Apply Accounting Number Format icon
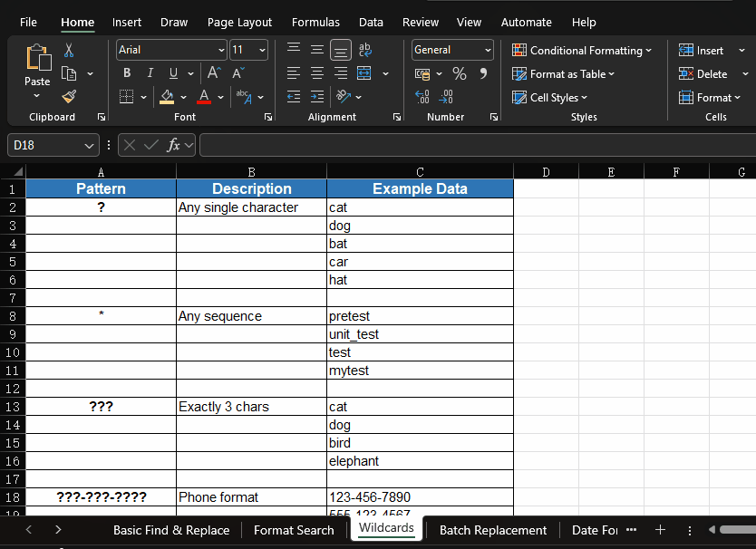756x549 pixels. click(x=422, y=73)
